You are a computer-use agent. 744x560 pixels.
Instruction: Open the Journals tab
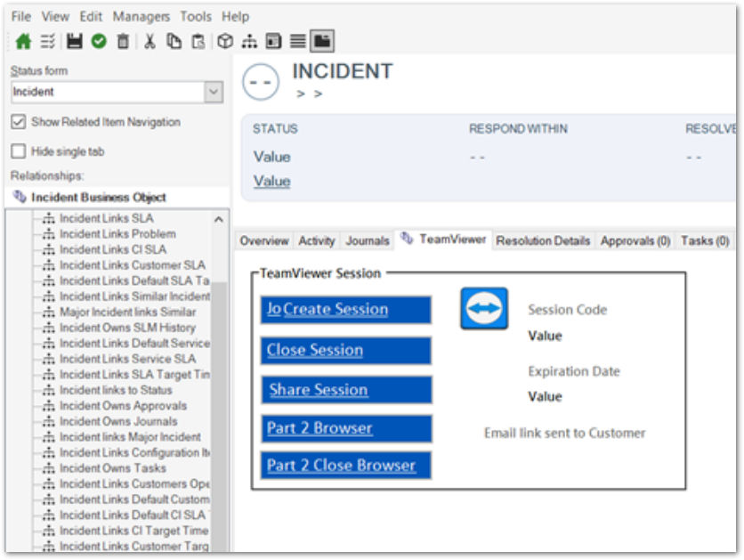pos(368,241)
